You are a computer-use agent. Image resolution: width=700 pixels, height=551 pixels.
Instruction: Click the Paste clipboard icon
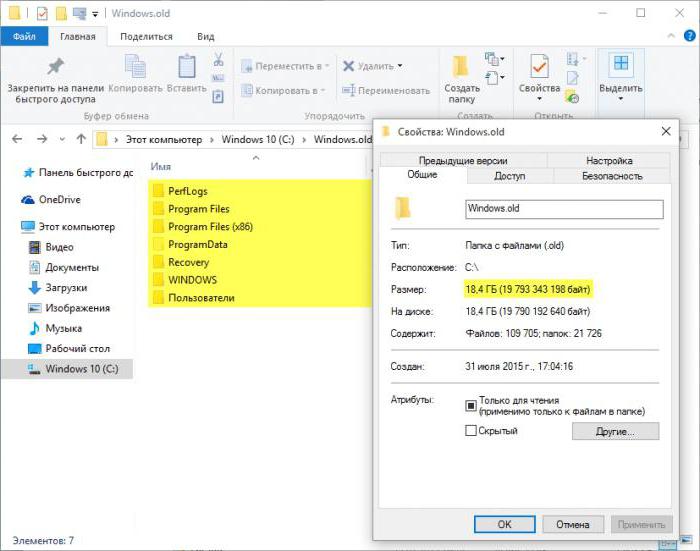(187, 66)
